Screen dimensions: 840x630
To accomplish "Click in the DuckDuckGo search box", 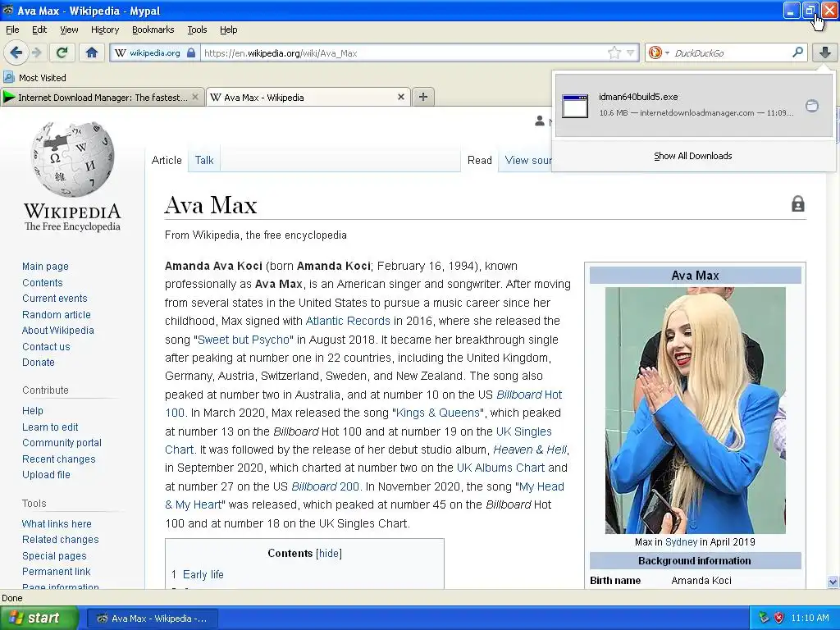I will tap(731, 53).
